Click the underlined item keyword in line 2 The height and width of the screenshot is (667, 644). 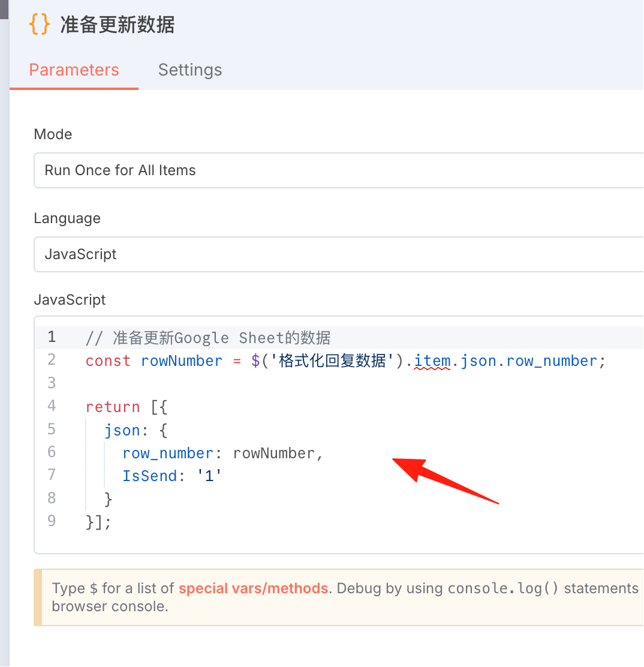click(432, 360)
